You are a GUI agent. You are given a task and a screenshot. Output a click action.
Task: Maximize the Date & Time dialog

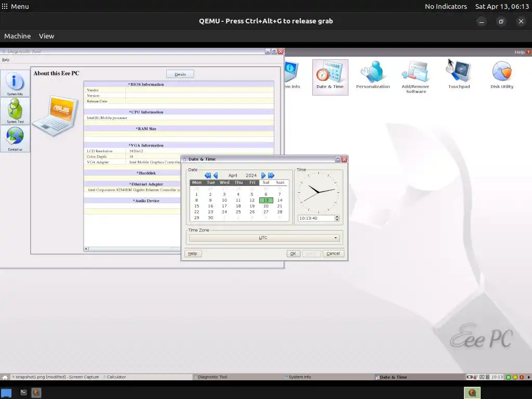338,159
